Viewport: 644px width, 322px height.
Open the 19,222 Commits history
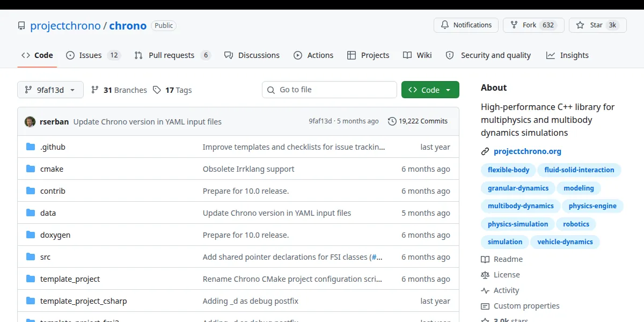[418, 121]
